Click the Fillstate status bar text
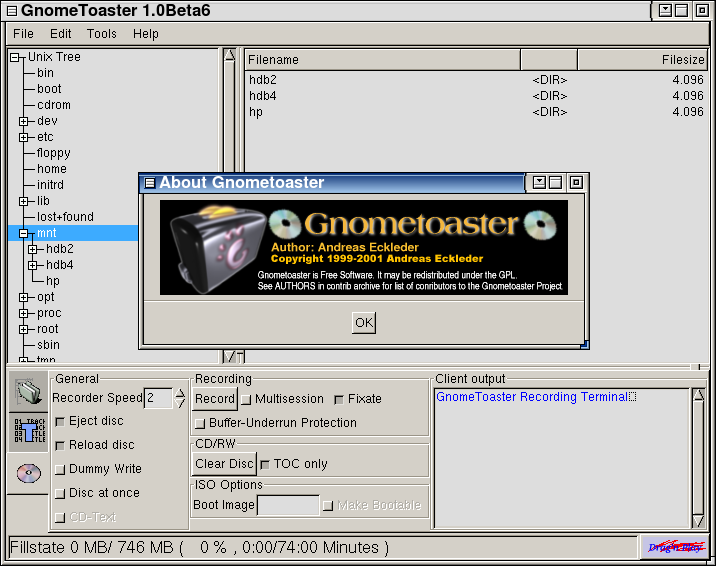The height and width of the screenshot is (566, 716). coord(200,547)
